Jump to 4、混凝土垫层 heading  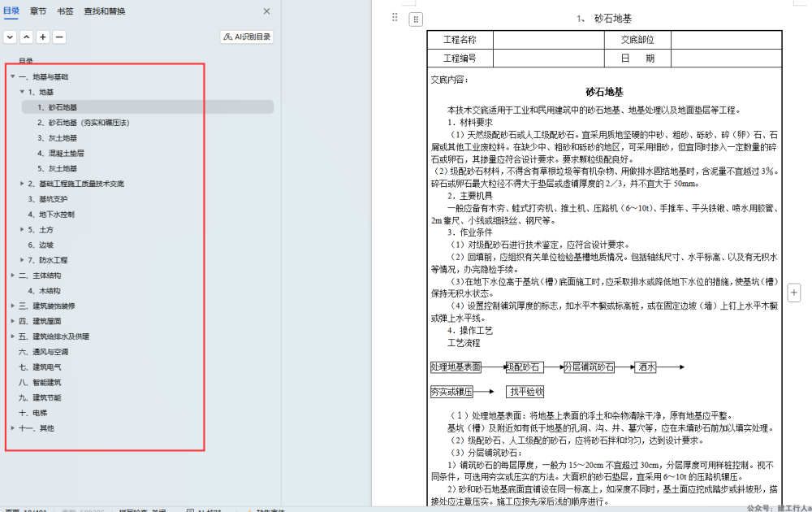click(61, 153)
